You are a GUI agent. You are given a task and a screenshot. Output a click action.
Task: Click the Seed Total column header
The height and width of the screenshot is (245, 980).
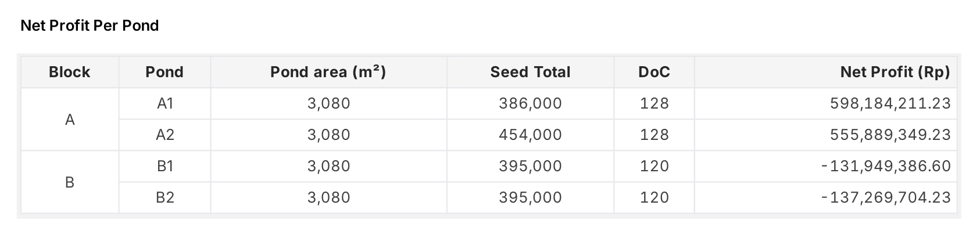(530, 72)
